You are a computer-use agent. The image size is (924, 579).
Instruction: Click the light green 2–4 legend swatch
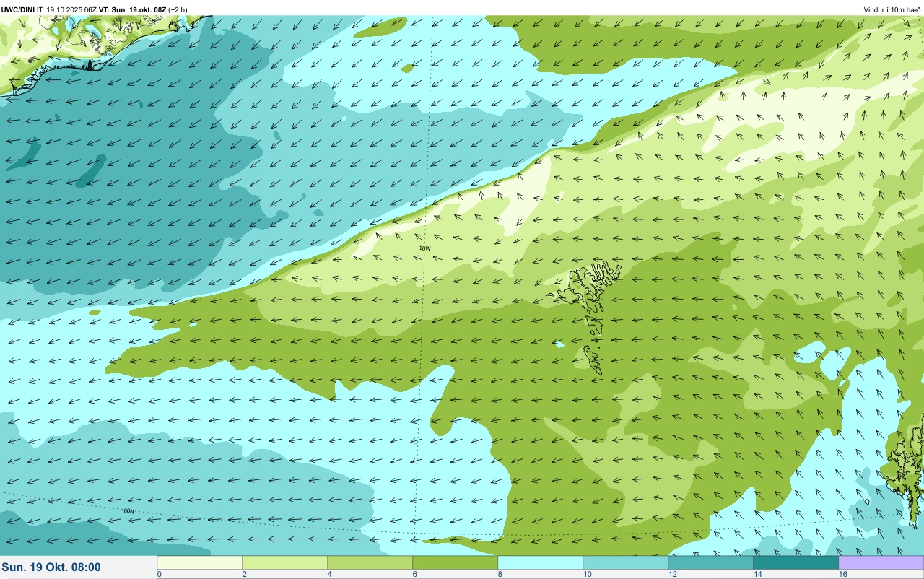[284, 562]
